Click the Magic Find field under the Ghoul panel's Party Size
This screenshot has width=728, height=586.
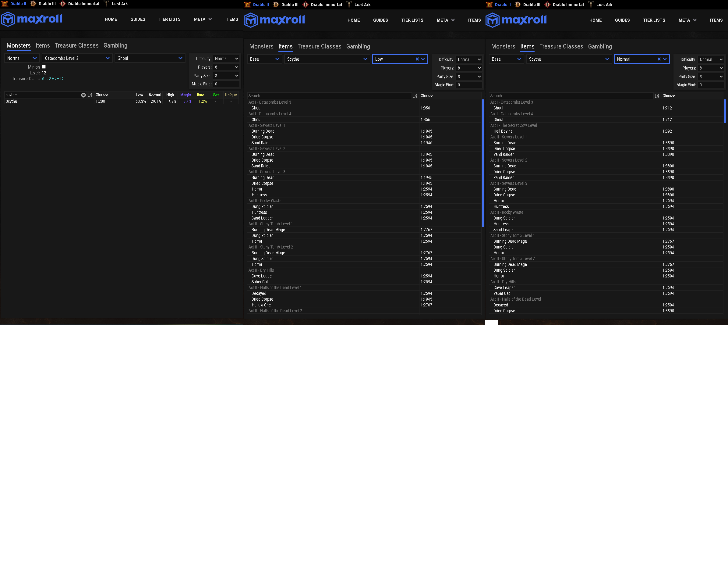[226, 84]
